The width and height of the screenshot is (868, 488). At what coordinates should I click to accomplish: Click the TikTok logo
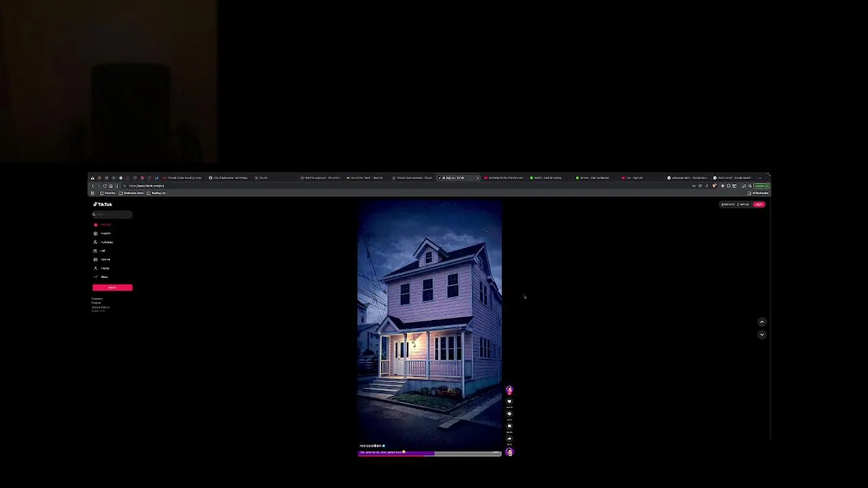(x=103, y=204)
